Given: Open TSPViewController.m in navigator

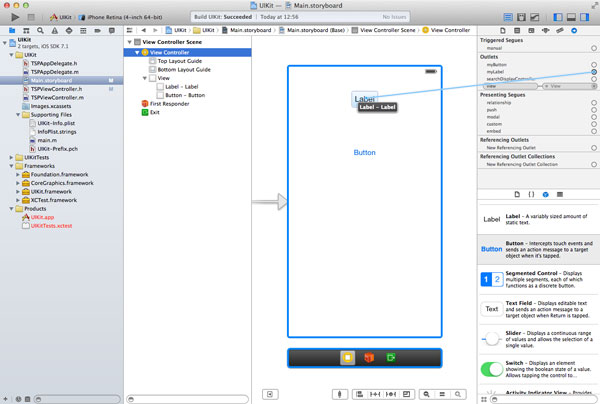Looking at the screenshot, I should coord(57,98).
